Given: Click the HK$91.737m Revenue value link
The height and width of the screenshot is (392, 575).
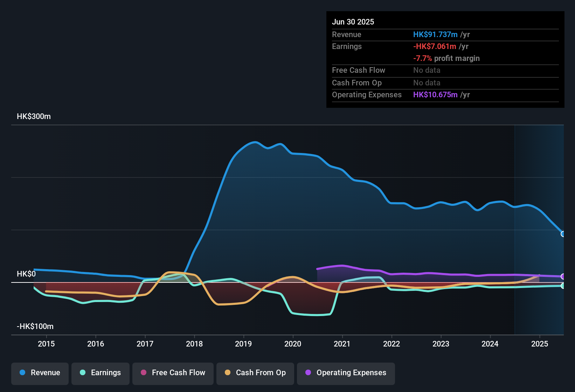Looking at the screenshot, I should click(x=435, y=34).
